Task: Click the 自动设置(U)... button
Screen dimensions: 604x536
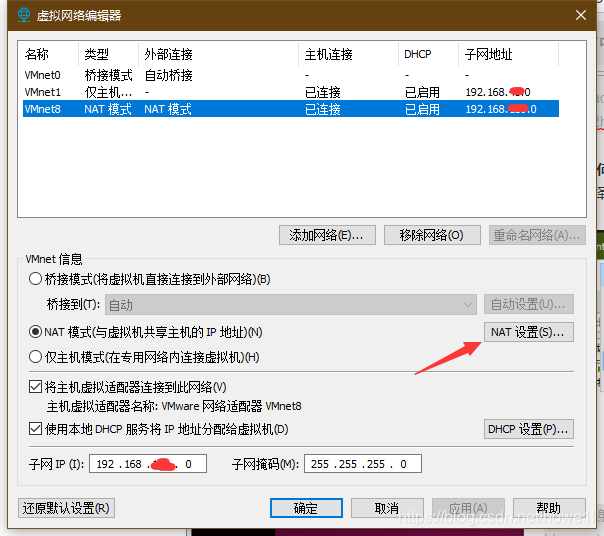Action: tap(528, 304)
